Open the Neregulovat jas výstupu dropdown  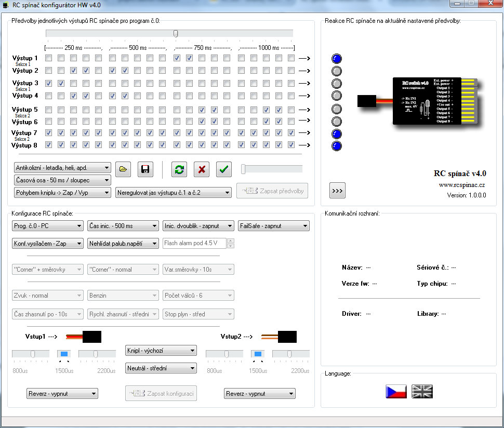(x=174, y=193)
